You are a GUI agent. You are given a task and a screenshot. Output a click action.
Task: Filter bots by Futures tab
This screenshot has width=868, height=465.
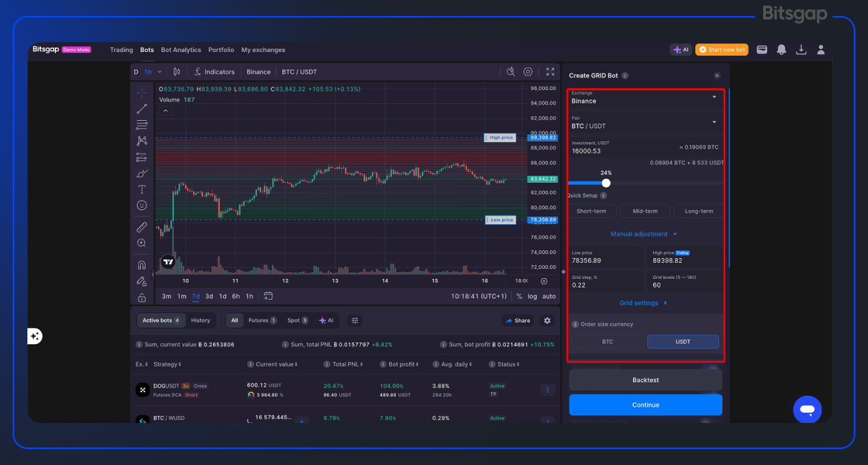pyautogui.click(x=262, y=321)
